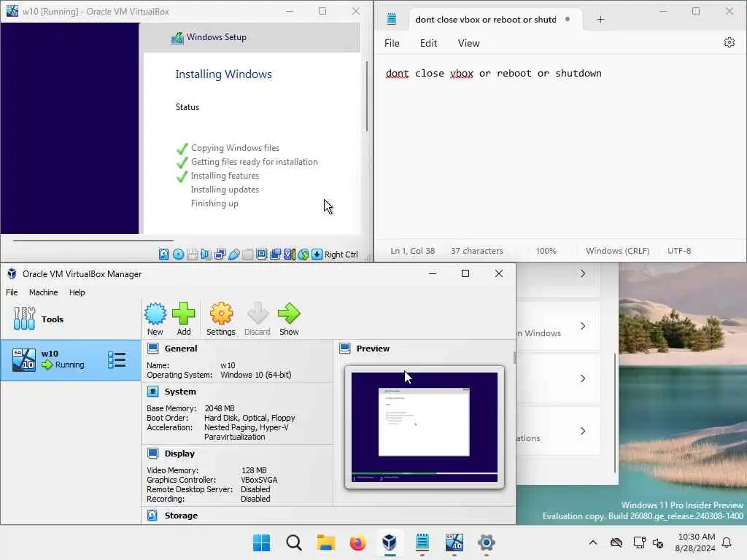This screenshot has height=560, width=747.
Task: Click UTF-8 encoding in Notepad status bar
Action: coord(679,251)
